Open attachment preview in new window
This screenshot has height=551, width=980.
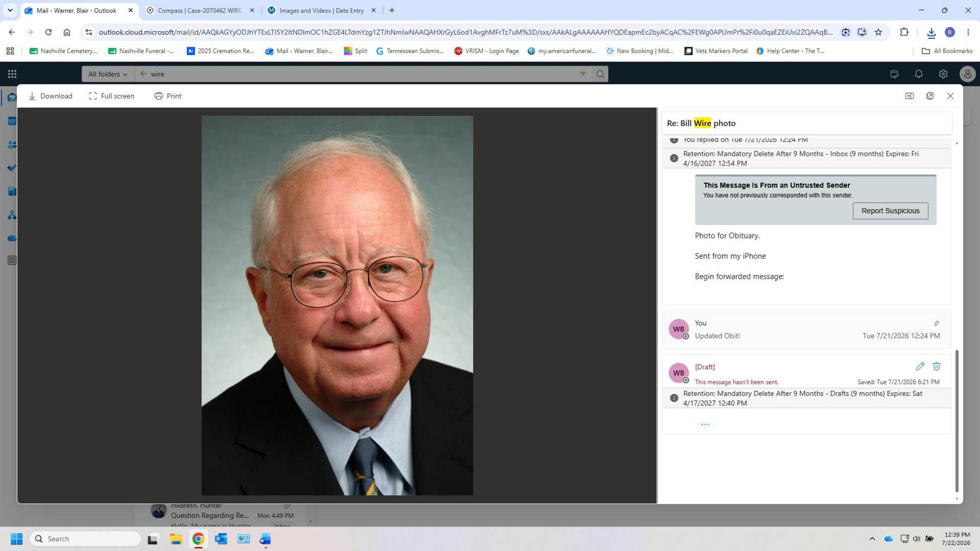click(x=930, y=96)
